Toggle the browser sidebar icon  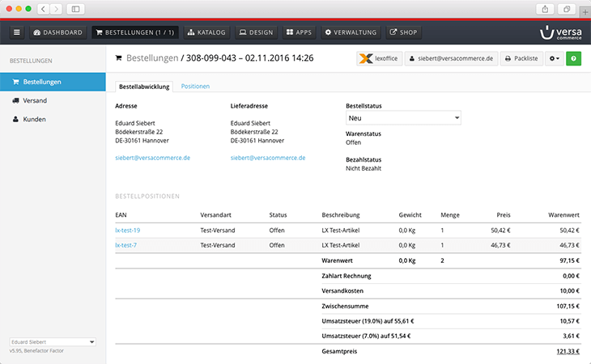click(x=76, y=8)
